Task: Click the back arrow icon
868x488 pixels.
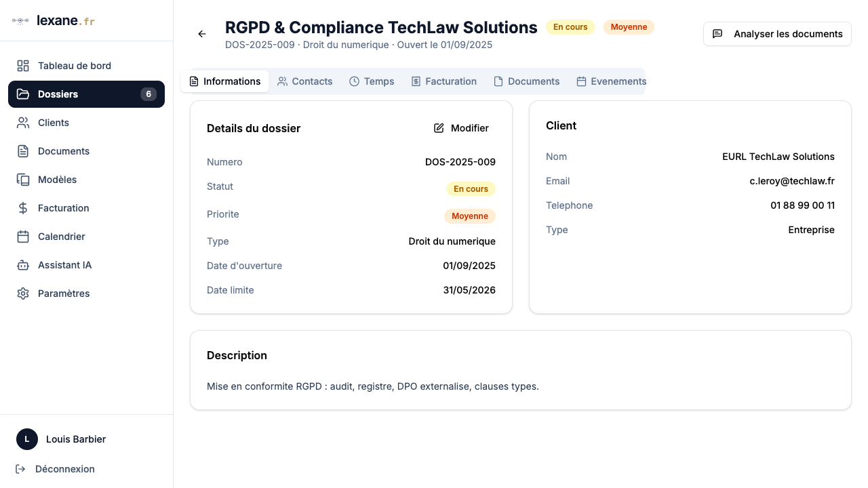Action: (202, 34)
